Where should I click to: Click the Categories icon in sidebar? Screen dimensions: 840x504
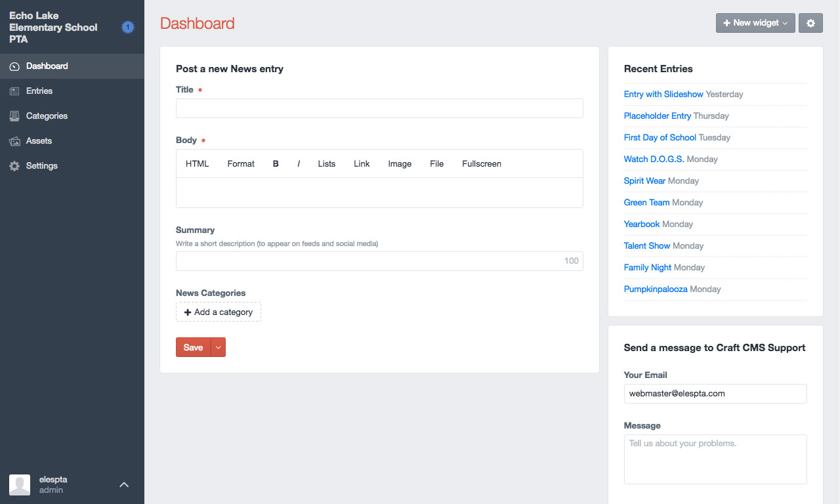14,116
